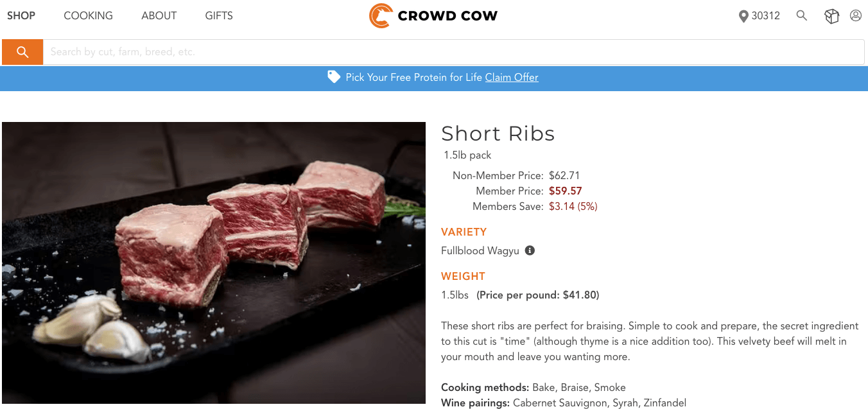Open the GIFTS page
The height and width of the screenshot is (416, 868).
(x=218, y=15)
